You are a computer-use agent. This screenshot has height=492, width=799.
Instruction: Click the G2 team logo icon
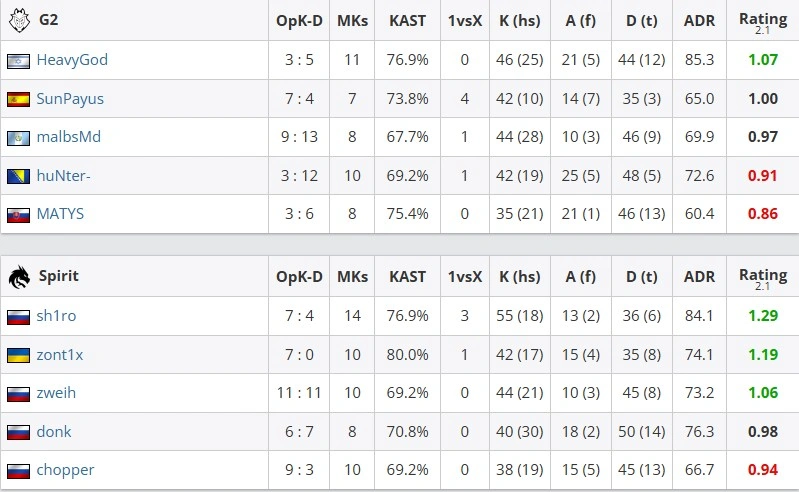[19, 20]
